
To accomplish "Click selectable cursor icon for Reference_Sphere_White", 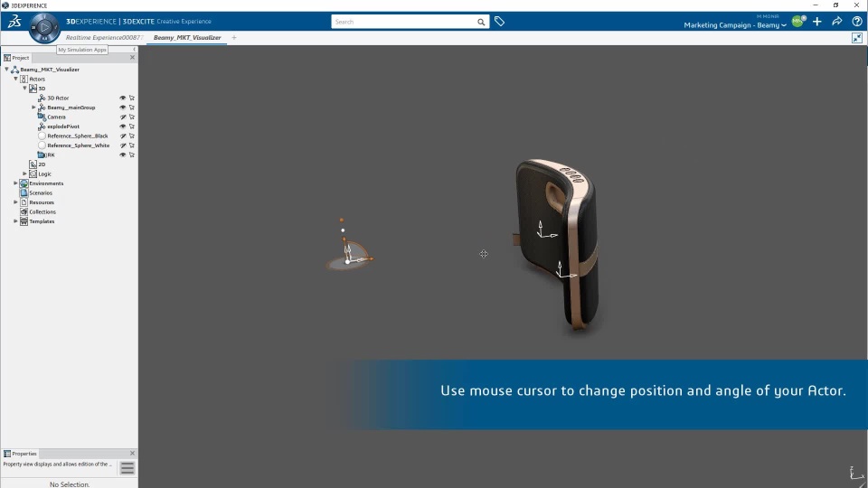I will pos(132,145).
